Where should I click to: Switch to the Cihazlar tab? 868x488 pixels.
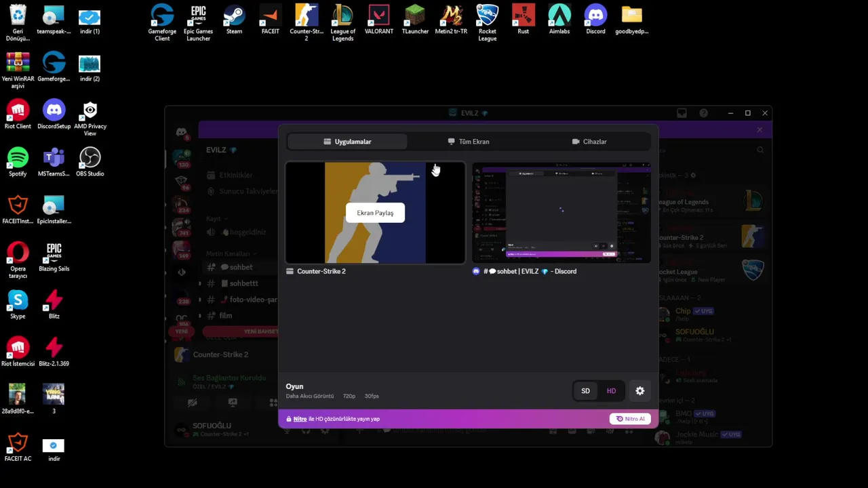click(x=589, y=142)
